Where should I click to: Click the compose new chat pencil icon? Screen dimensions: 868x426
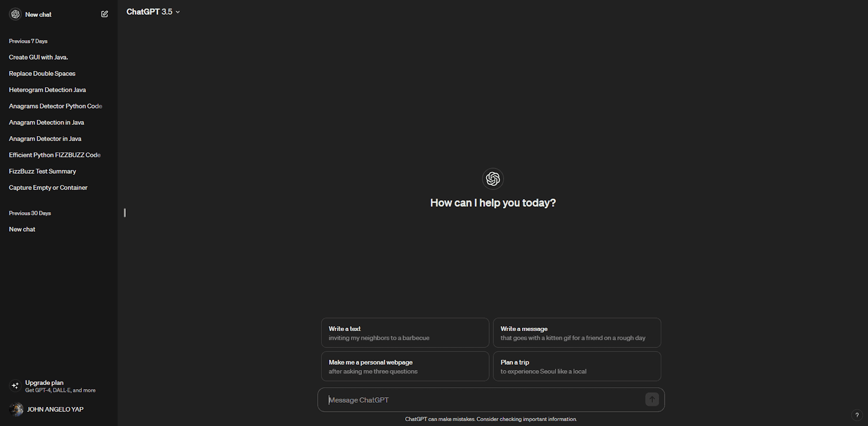[x=105, y=14]
